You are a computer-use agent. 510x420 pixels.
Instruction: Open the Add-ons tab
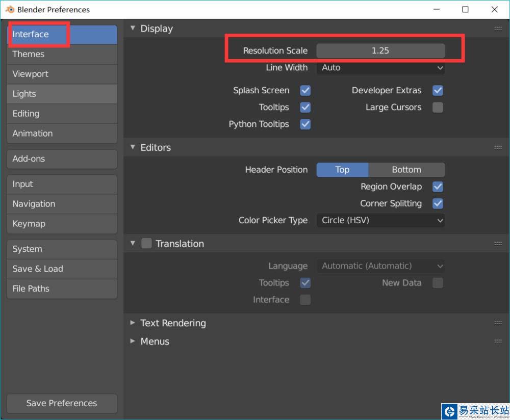click(x=62, y=159)
